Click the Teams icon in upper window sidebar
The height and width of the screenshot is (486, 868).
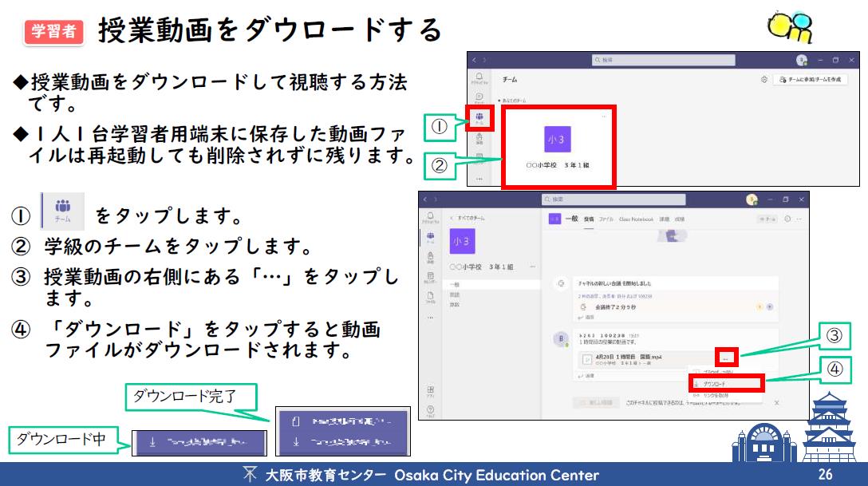[x=479, y=118]
